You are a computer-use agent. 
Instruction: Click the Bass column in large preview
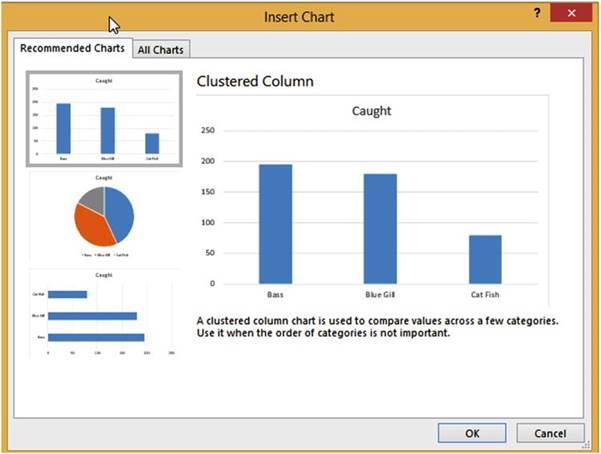coord(275,223)
